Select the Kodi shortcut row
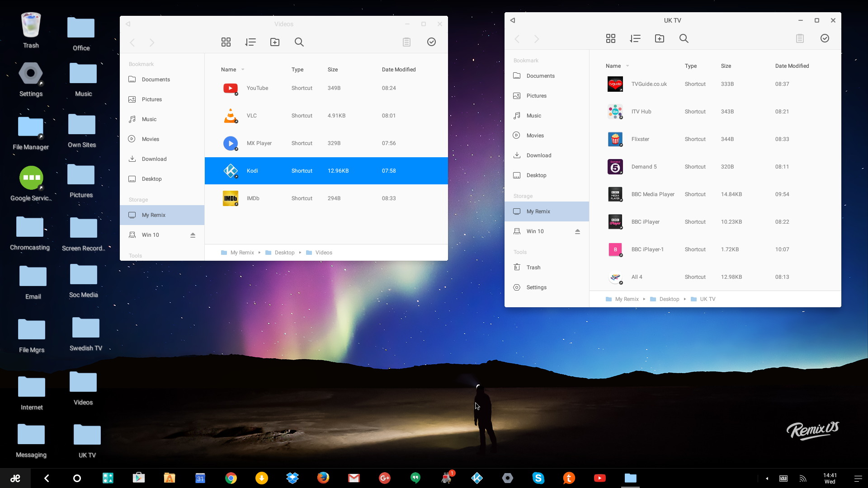 (x=326, y=171)
